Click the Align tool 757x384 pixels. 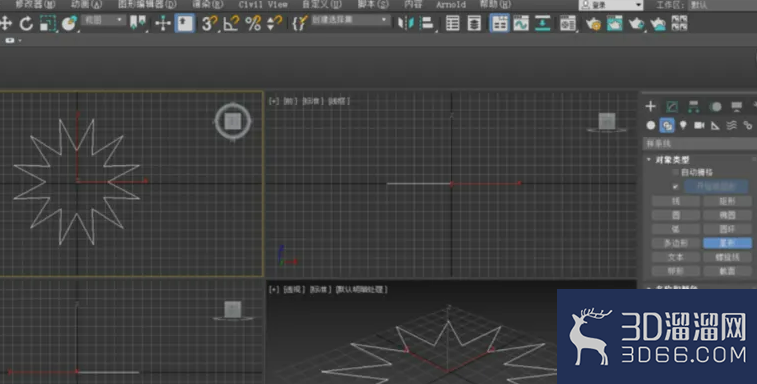pos(427,23)
